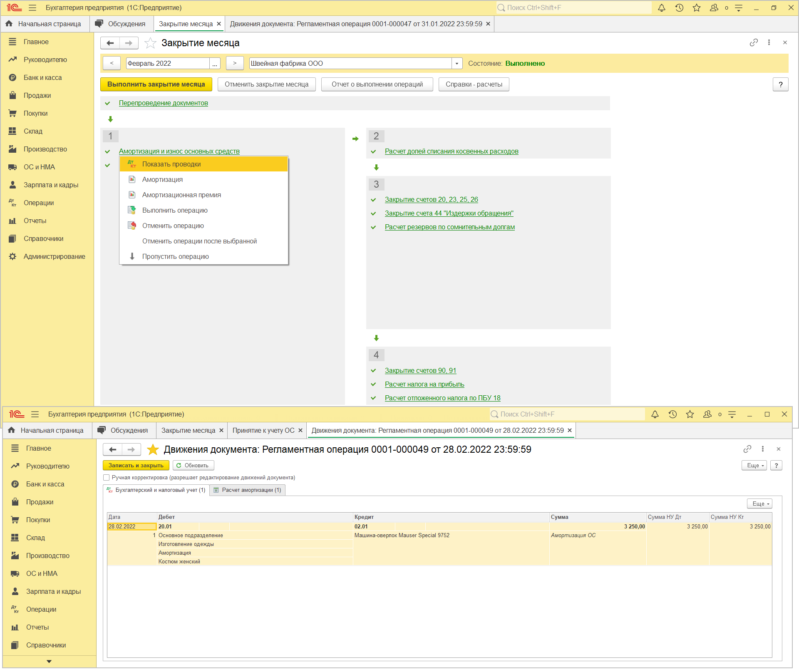799x672 pixels.
Task: Switch to previous month with the < button
Action: point(112,63)
